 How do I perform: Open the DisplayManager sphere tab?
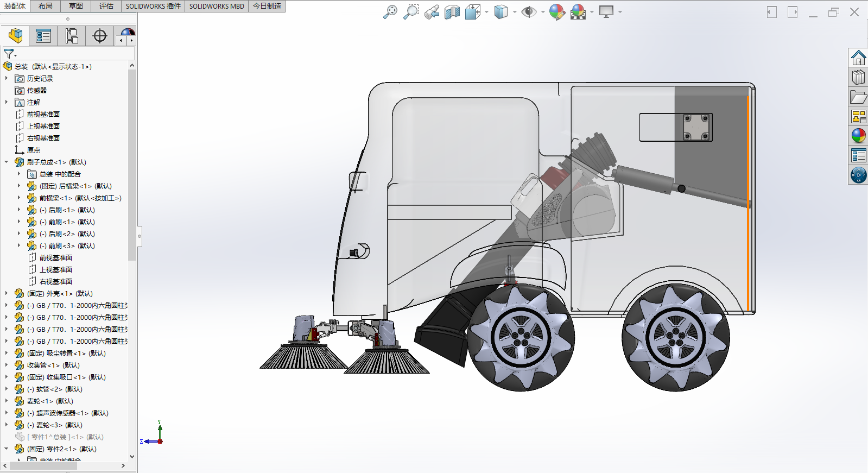coord(128,33)
